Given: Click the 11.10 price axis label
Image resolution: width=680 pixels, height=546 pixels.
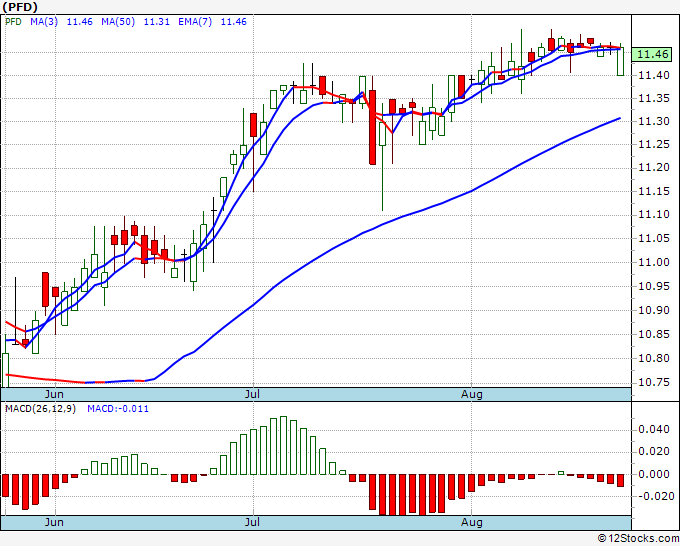Looking at the screenshot, I should coord(654,215).
